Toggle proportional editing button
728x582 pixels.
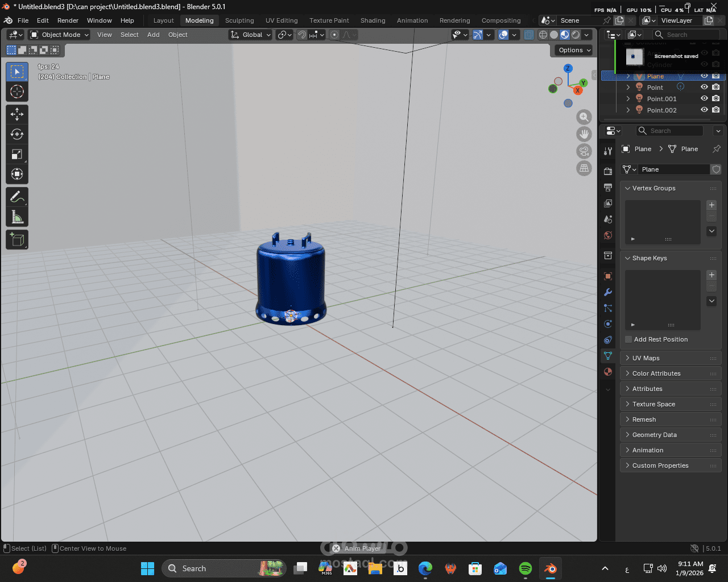click(334, 35)
